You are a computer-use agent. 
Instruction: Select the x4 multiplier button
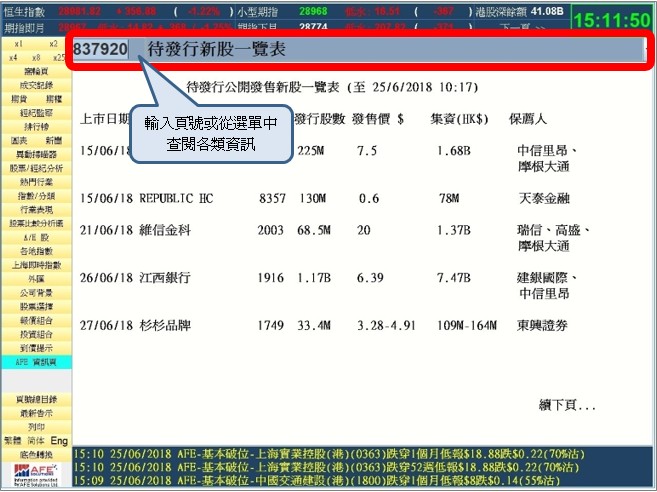pos(13,57)
